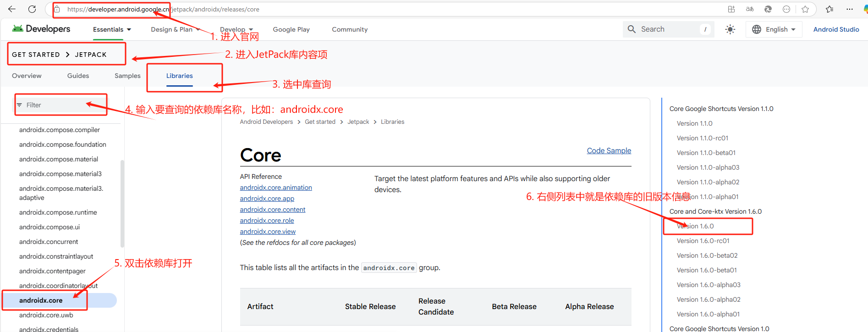Click the search magnifier icon
The width and height of the screenshot is (868, 332).
[632, 29]
